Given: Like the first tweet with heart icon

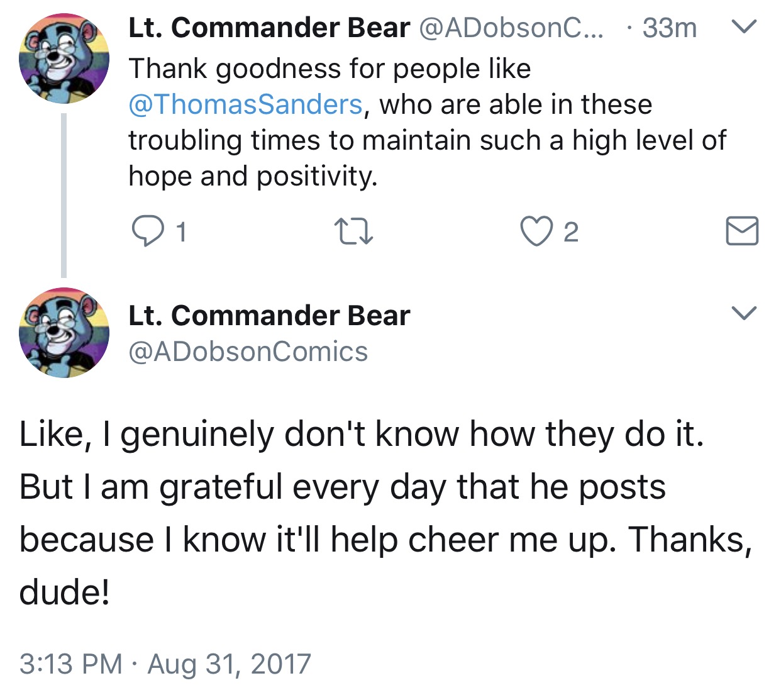Looking at the screenshot, I should pos(536,231).
